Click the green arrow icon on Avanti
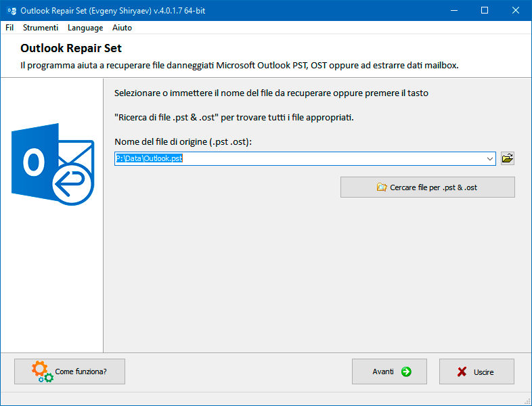 pos(406,371)
